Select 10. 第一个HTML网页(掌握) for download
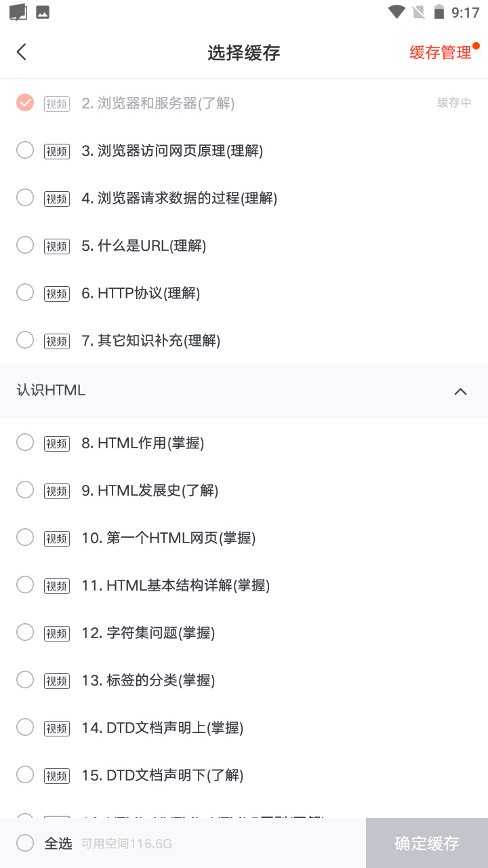 25,536
